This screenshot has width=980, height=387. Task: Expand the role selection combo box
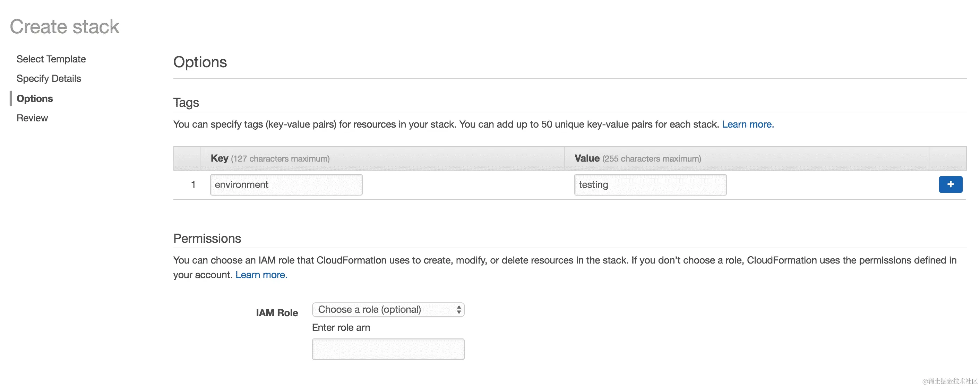[x=388, y=309]
